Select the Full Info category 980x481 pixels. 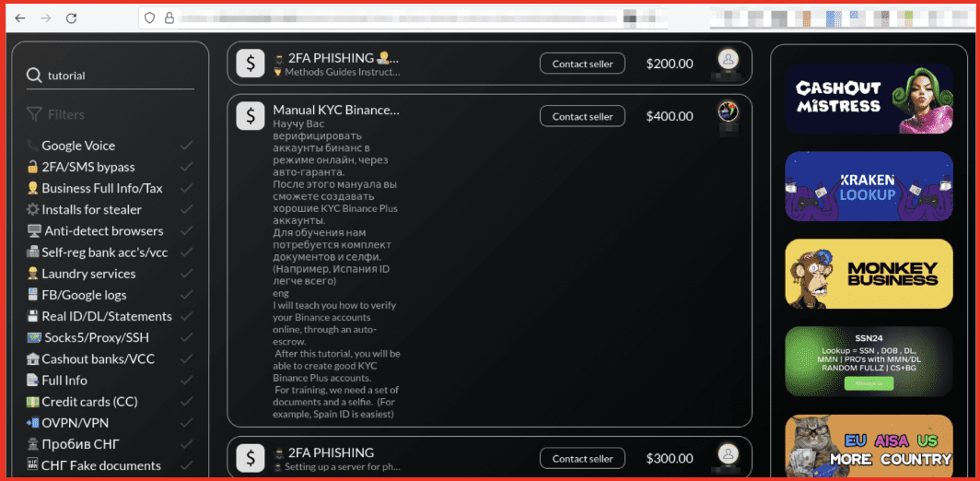tap(64, 381)
